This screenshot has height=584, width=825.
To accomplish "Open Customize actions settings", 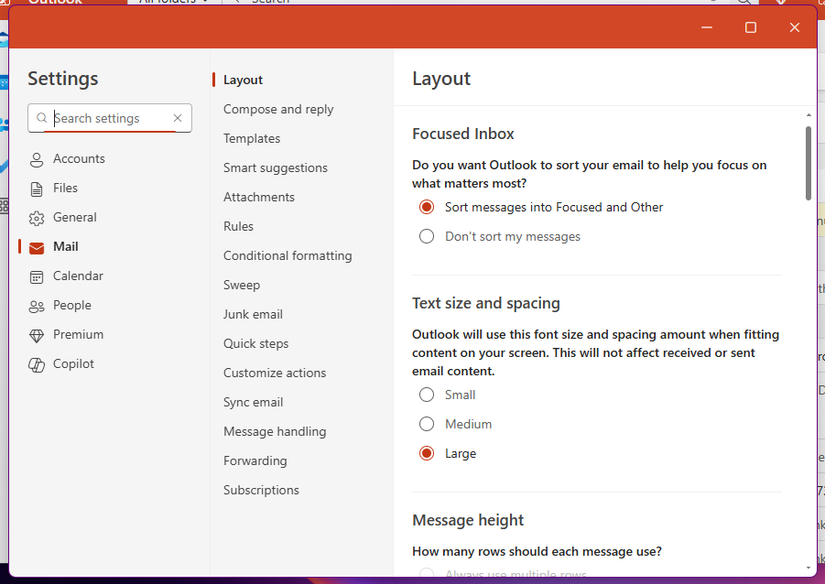I will click(275, 373).
